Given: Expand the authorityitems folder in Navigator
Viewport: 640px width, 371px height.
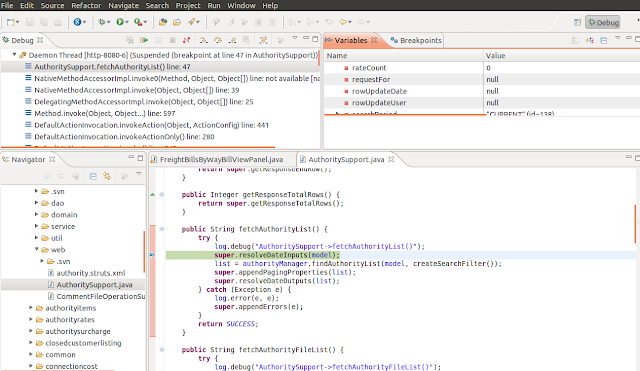Looking at the screenshot, I should click(31, 307).
